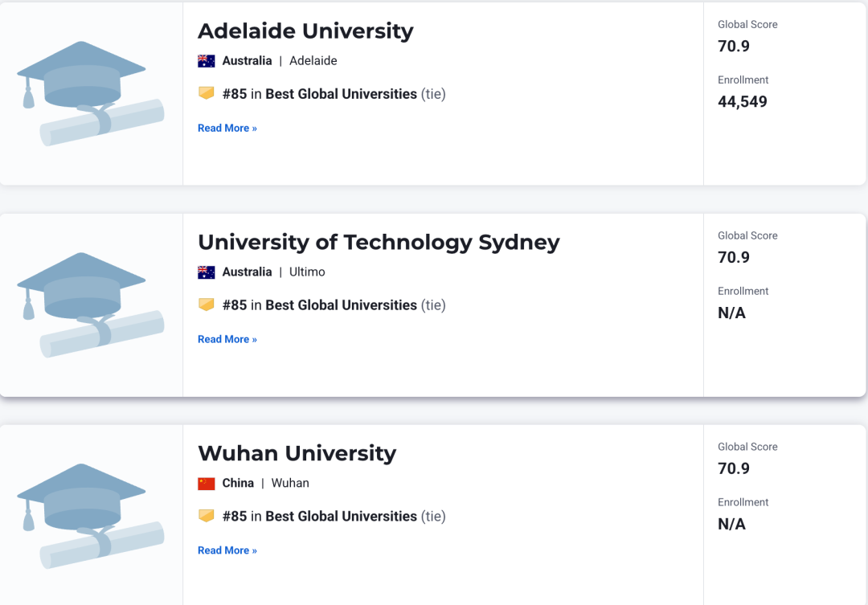Click China flag icon beside Wuhan
This screenshot has width=868, height=605.
(x=206, y=483)
